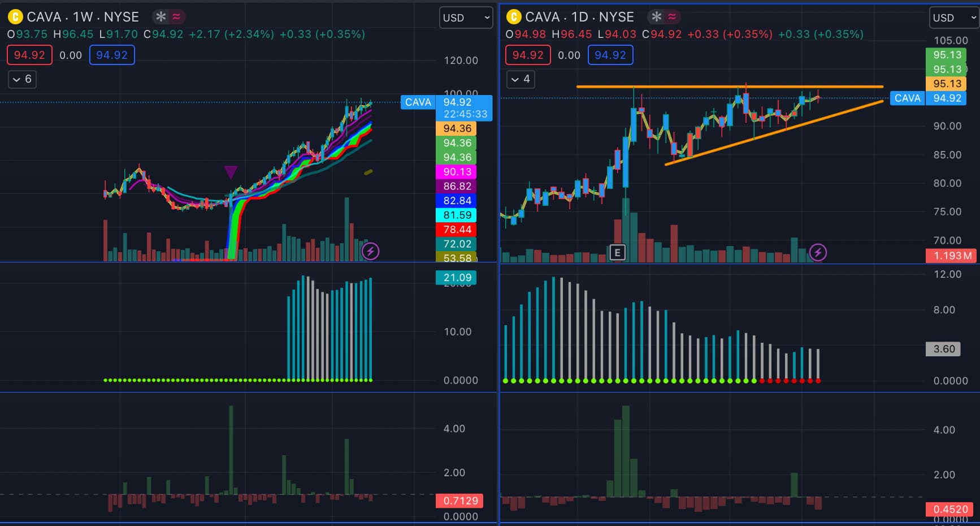Click the red 0.4520 indicator value label
The width and height of the screenshot is (980, 526).
pyautogui.click(x=951, y=509)
